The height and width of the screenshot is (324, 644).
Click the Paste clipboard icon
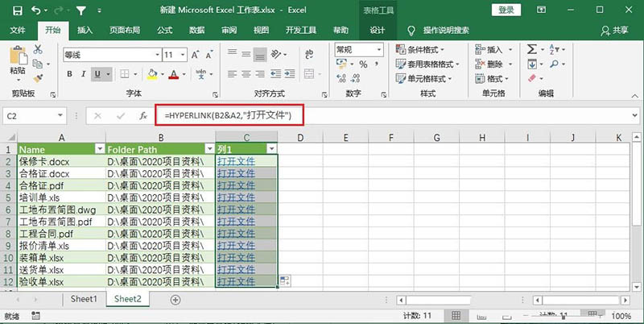17,56
